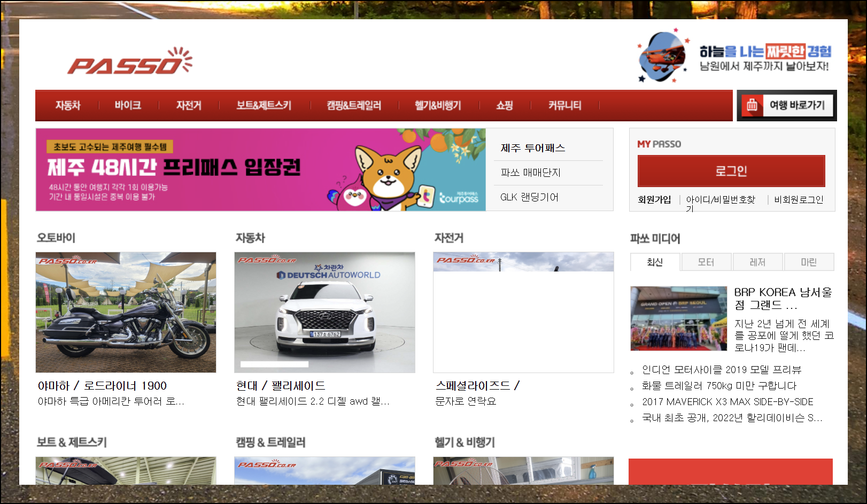Open the 바이크 menu

pos(128,105)
